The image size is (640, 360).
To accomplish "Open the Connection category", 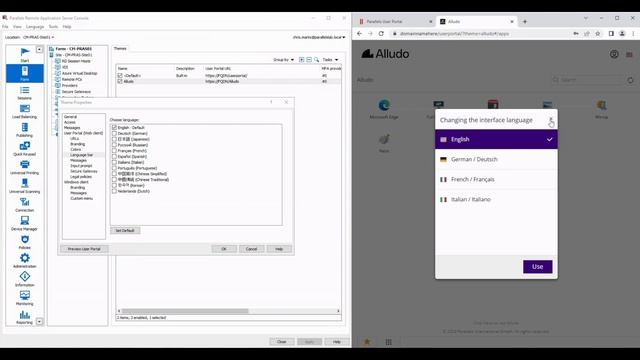I will [24, 204].
